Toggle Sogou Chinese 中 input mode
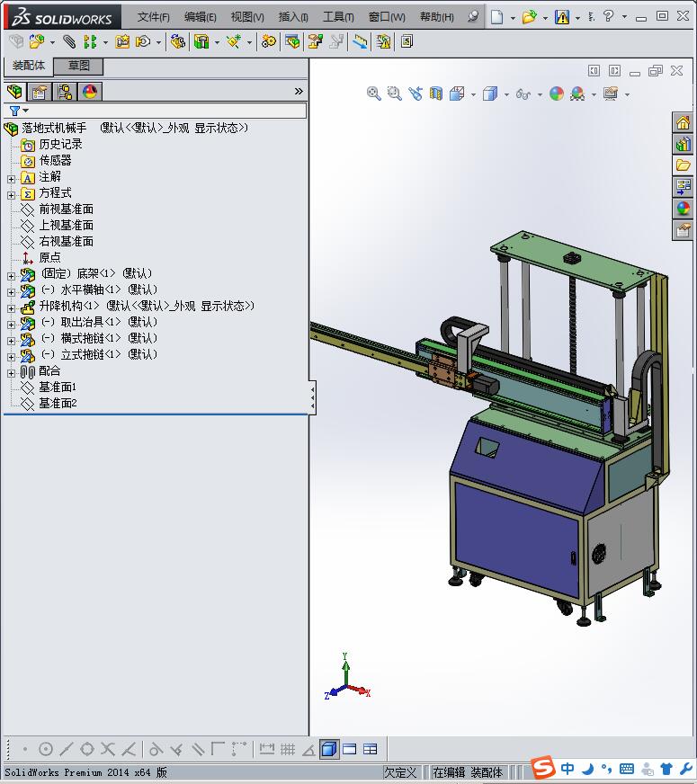This screenshot has width=697, height=784. 567,768
